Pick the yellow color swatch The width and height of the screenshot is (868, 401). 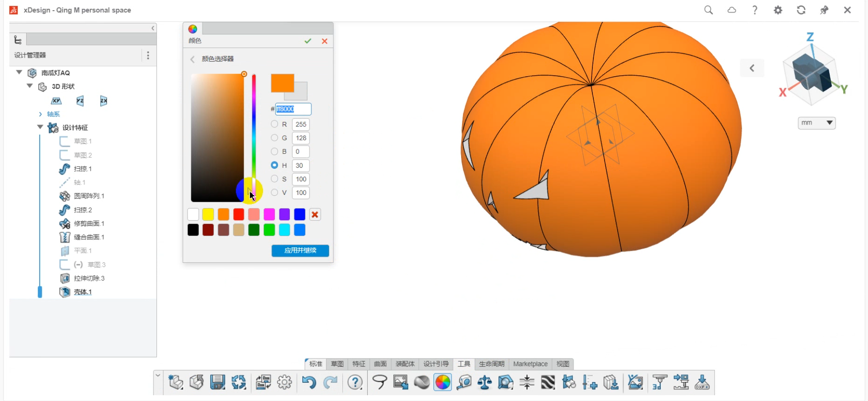coord(208,214)
